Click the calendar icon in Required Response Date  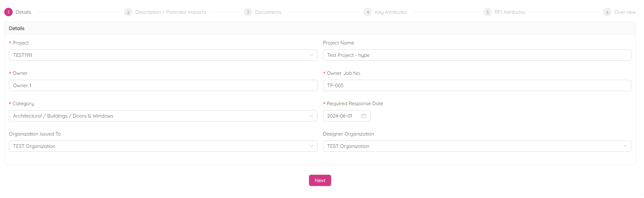364,116
